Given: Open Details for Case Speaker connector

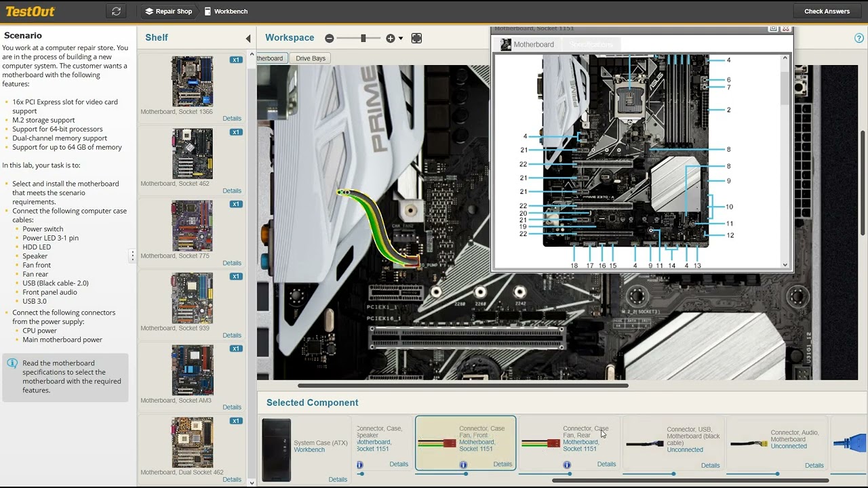Looking at the screenshot, I should click(x=399, y=464).
